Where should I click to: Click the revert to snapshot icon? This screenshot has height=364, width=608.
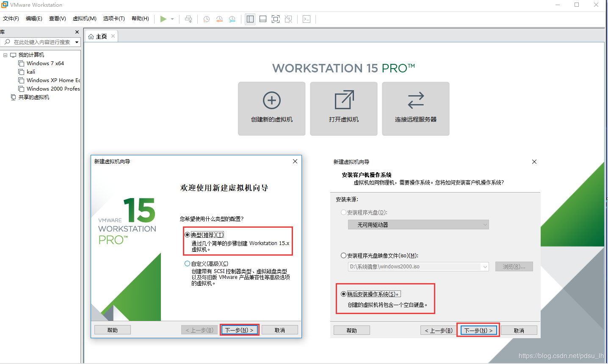tap(219, 19)
